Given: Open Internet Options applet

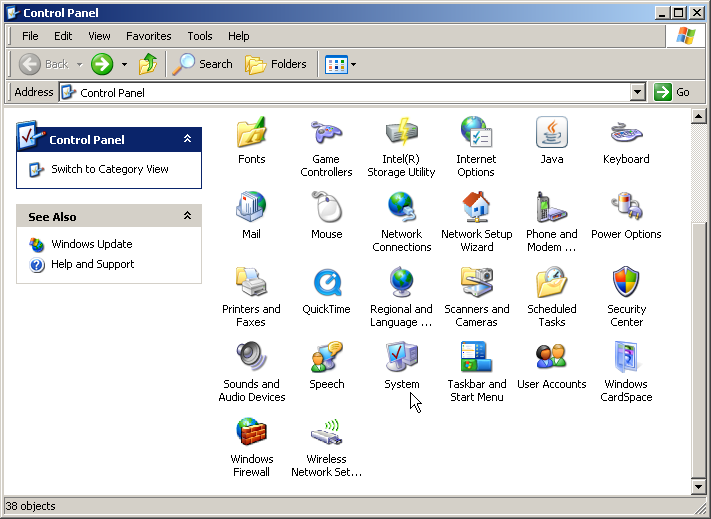Looking at the screenshot, I should click(x=476, y=132).
